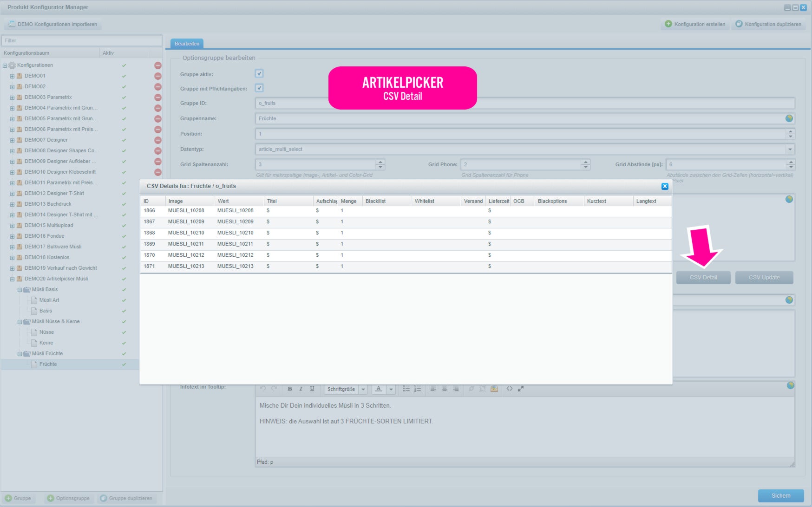The image size is (812, 507).
Task: Click translation globe for Gruppenname
Action: 789,118
